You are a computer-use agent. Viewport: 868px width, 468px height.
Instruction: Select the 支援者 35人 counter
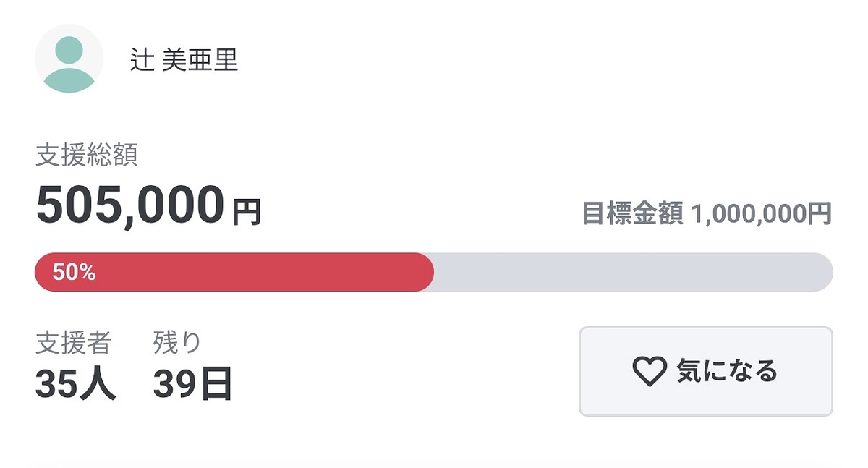[x=76, y=382]
